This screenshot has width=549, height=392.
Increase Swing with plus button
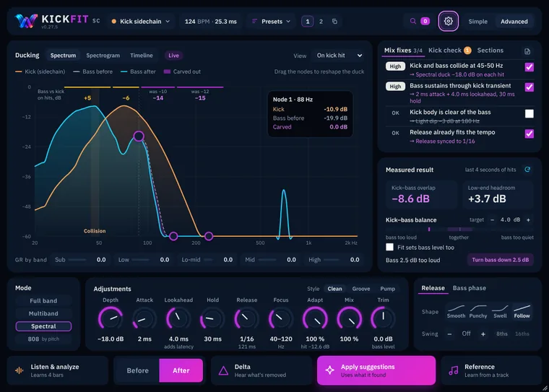click(483, 334)
